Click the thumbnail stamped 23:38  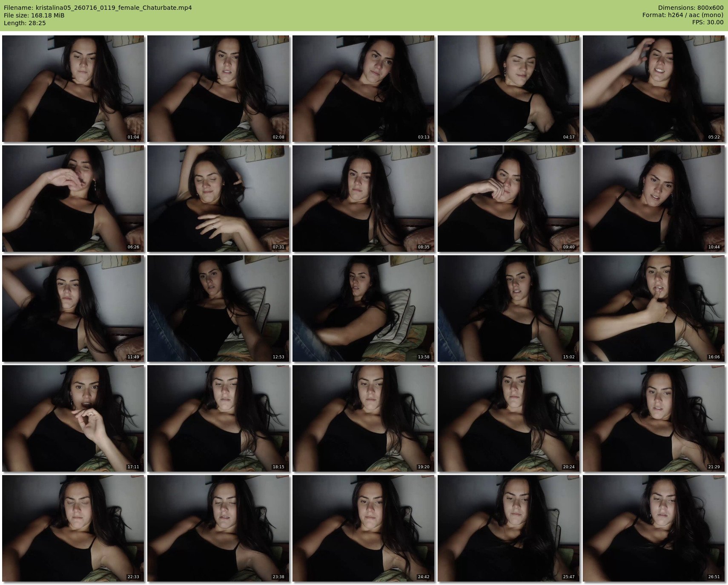click(x=218, y=528)
